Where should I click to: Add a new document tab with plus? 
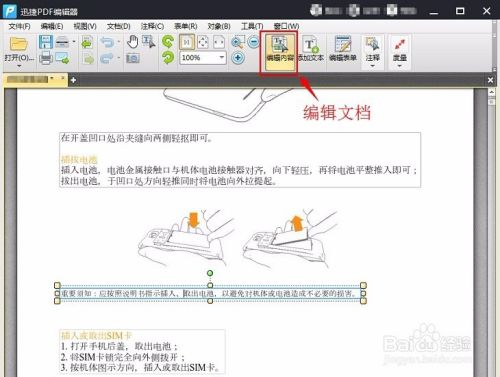pos(73,80)
